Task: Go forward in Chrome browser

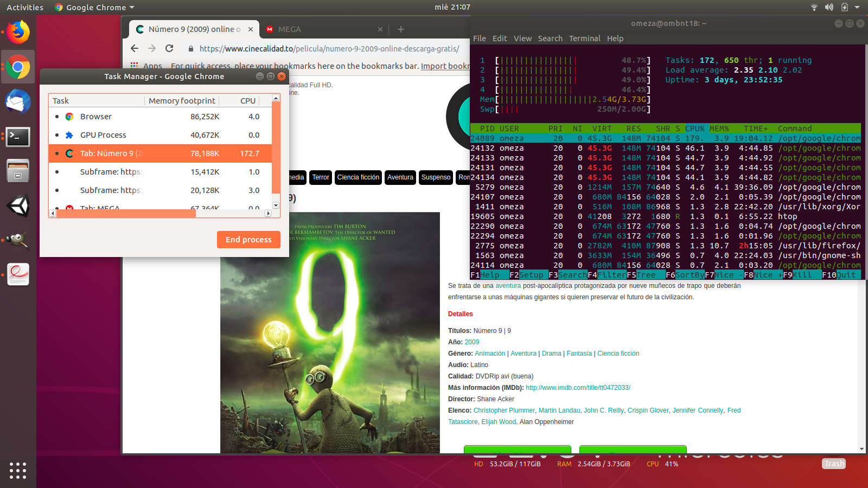Action: [152, 48]
